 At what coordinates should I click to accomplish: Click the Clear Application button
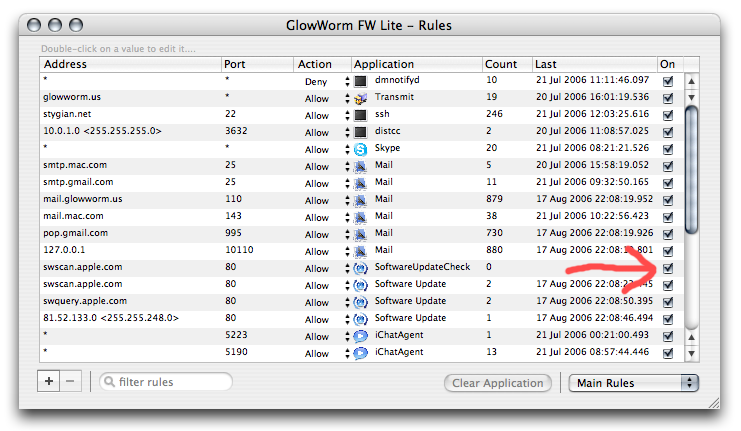[x=498, y=383]
